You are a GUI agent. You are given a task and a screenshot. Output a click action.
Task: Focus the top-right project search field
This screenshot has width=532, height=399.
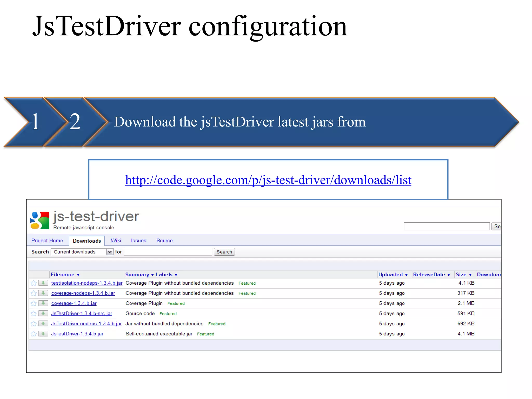[447, 226]
